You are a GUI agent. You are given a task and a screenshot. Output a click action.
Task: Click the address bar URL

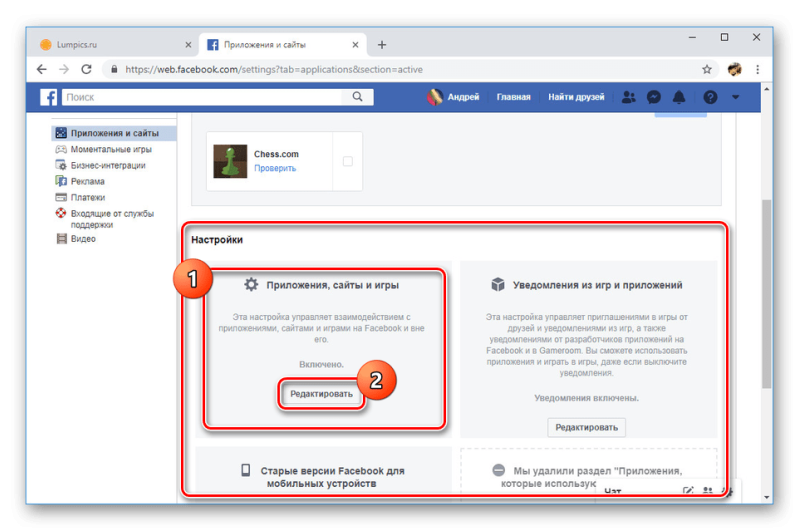click(x=274, y=69)
